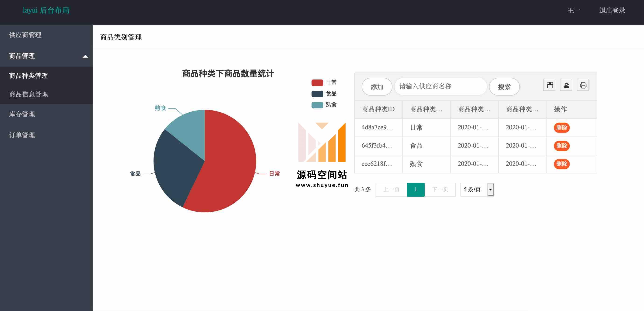Open the column filter icon
The height and width of the screenshot is (311, 644).
click(549, 85)
